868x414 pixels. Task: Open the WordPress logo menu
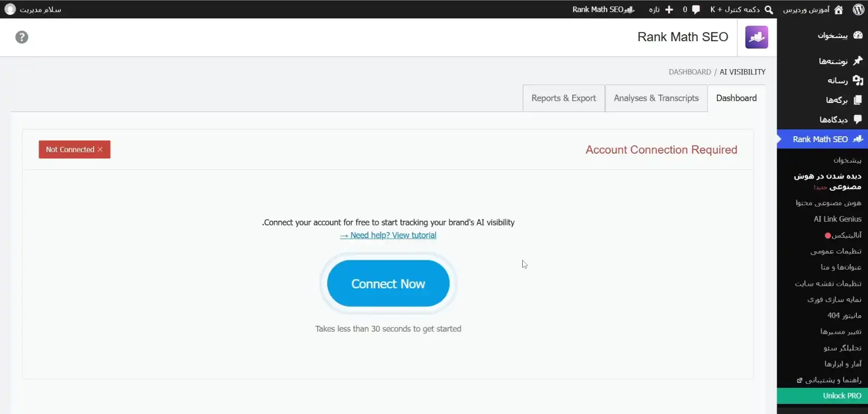[858, 10]
